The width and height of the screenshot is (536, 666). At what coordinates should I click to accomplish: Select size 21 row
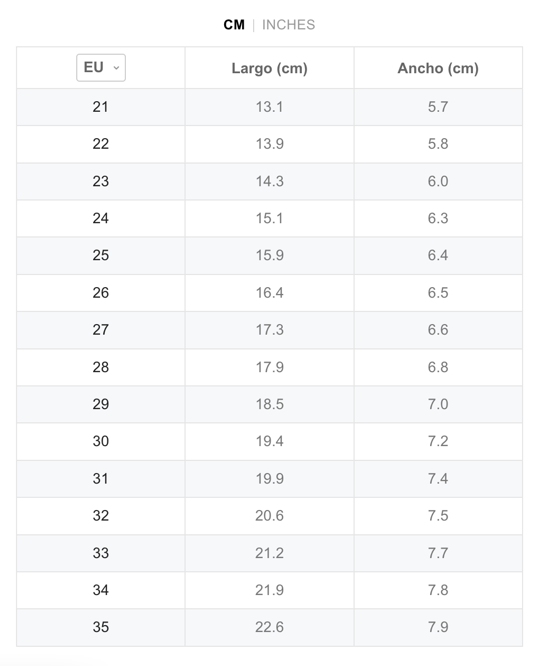(269, 107)
